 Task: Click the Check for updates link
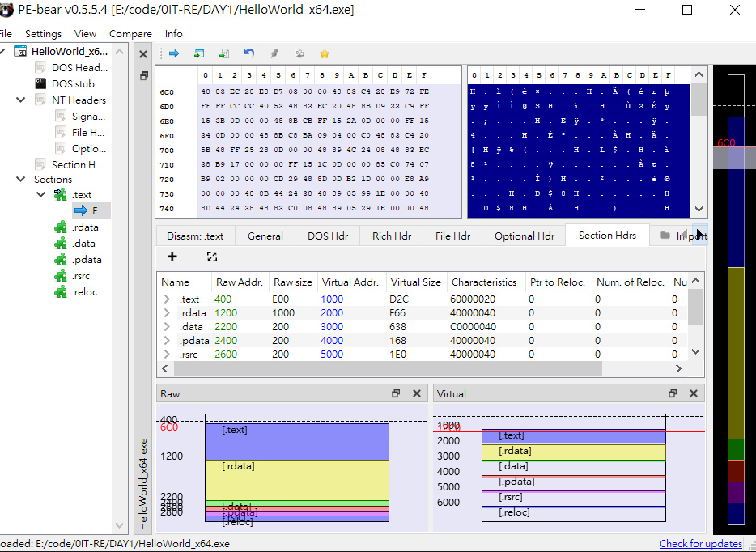701,544
